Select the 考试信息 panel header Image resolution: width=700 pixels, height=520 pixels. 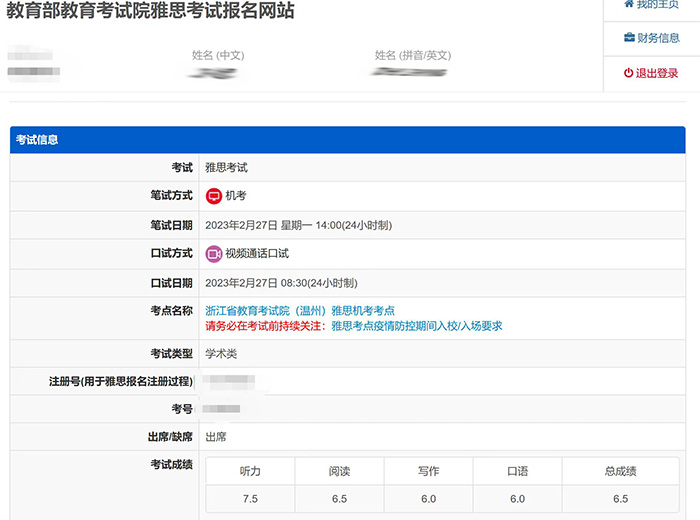tap(348, 140)
